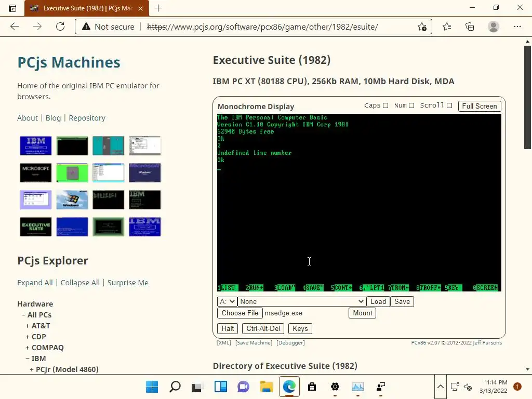Click the Load button

tap(378, 302)
